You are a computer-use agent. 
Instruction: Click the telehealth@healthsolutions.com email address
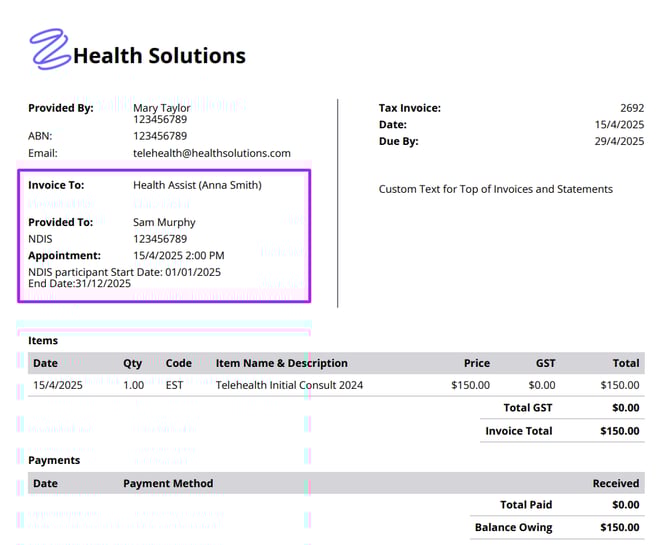(x=211, y=153)
